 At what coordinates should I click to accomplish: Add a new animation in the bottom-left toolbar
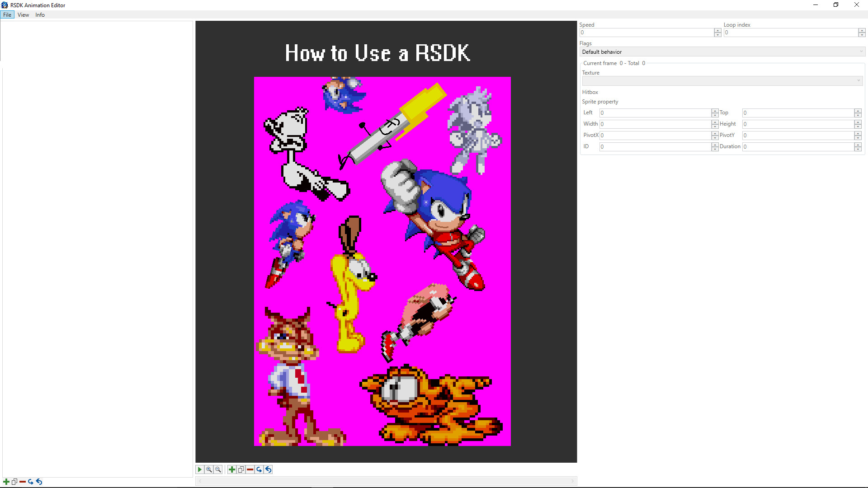[x=6, y=482]
